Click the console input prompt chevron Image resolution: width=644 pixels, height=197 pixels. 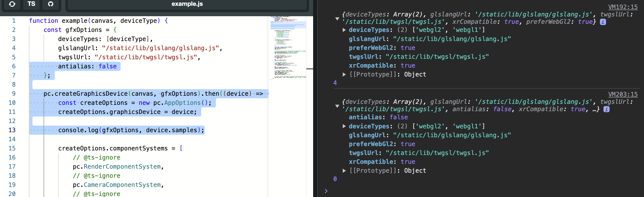click(326, 191)
